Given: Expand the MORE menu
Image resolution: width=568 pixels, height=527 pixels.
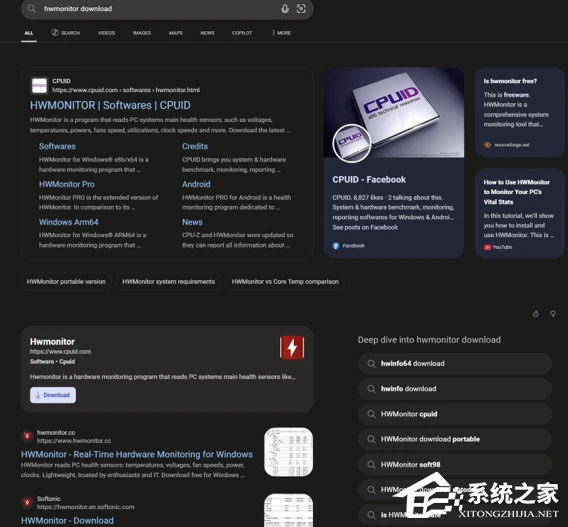Looking at the screenshot, I should [281, 33].
